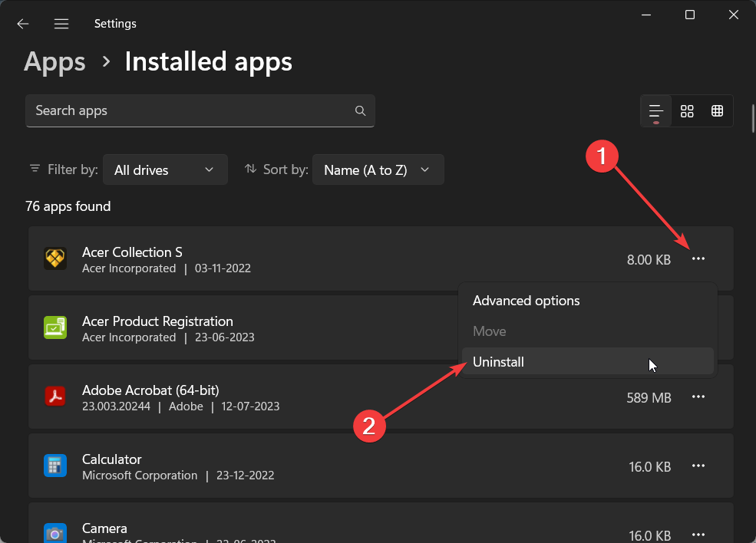Click Acer Incorporated under Acer Product Registration
756x543 pixels.
point(129,337)
